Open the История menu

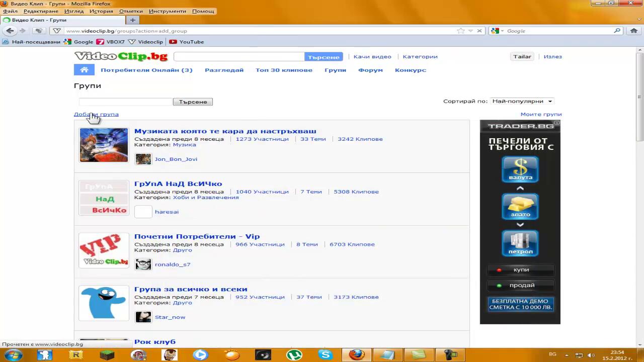[101, 11]
